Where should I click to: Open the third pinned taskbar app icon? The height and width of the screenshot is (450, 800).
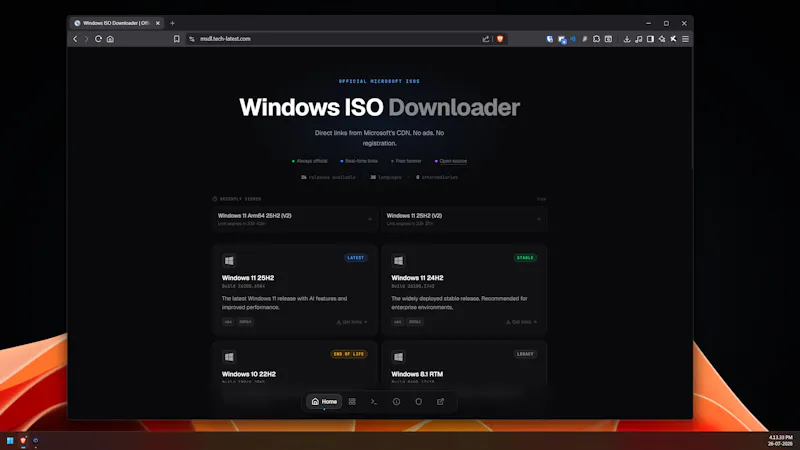pyautogui.click(x=36, y=440)
